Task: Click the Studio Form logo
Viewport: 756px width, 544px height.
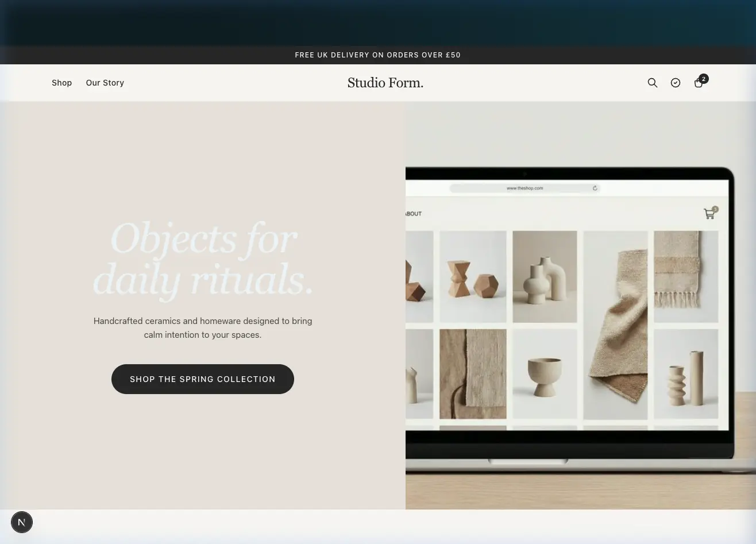Action: tap(385, 83)
